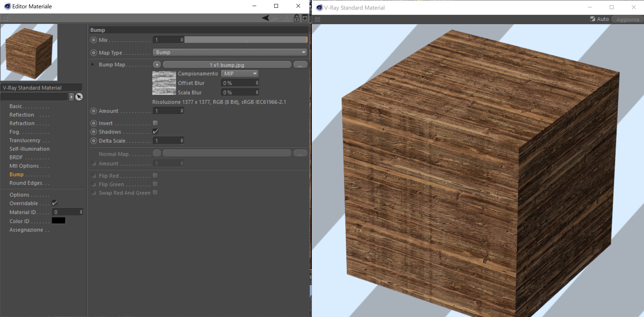Click the Bump Map round arrow button

157,65
